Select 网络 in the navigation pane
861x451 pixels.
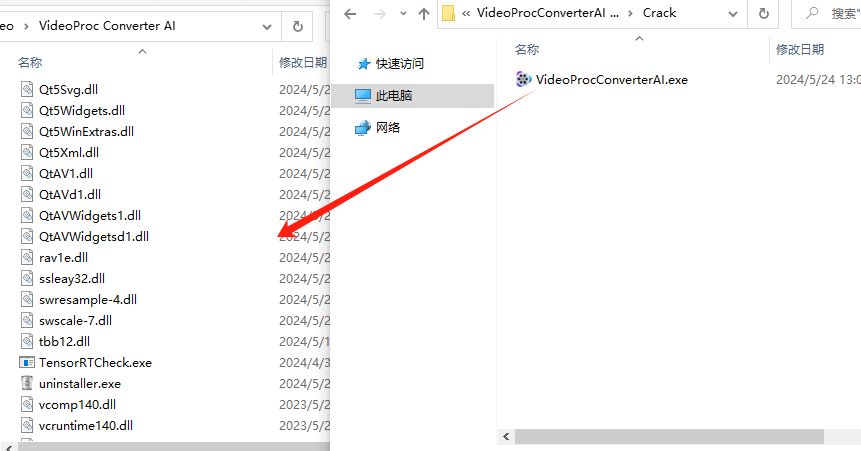pos(388,128)
